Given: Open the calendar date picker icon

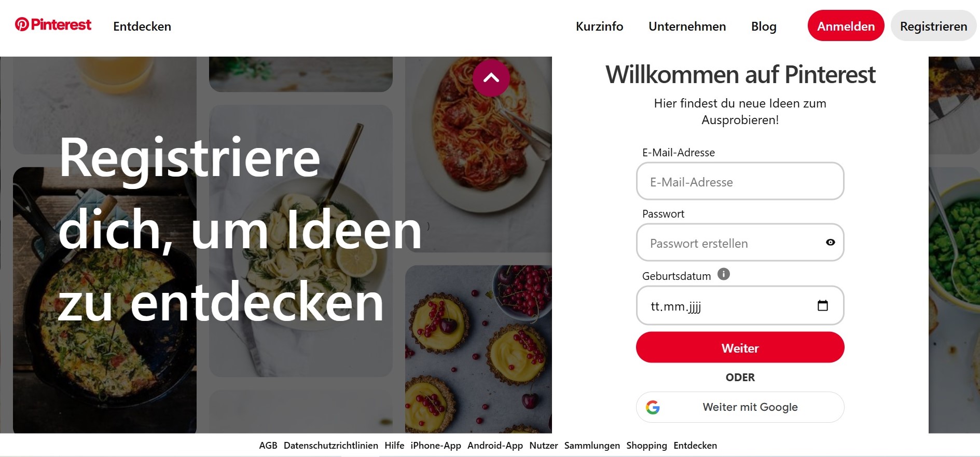Looking at the screenshot, I should [x=823, y=305].
